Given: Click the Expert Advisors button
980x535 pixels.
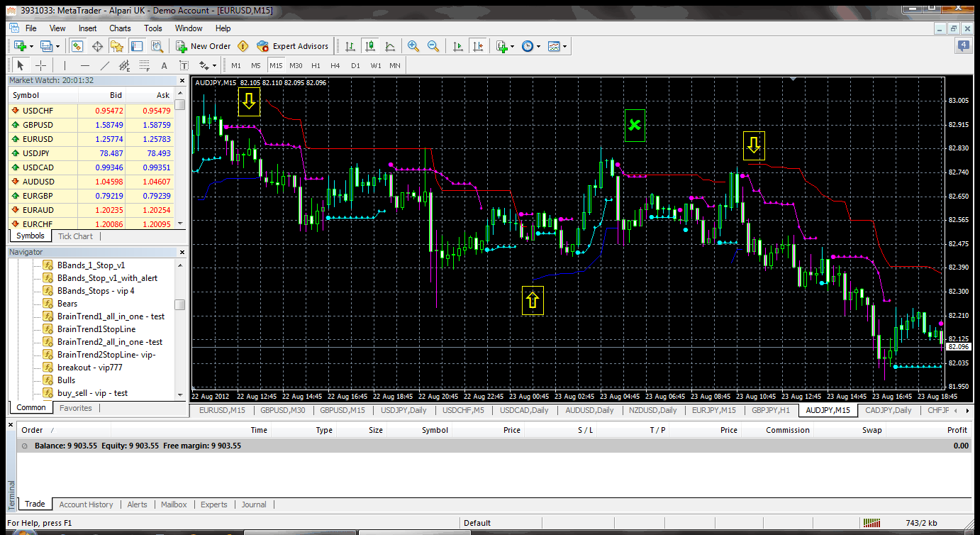Looking at the screenshot, I should (x=293, y=46).
